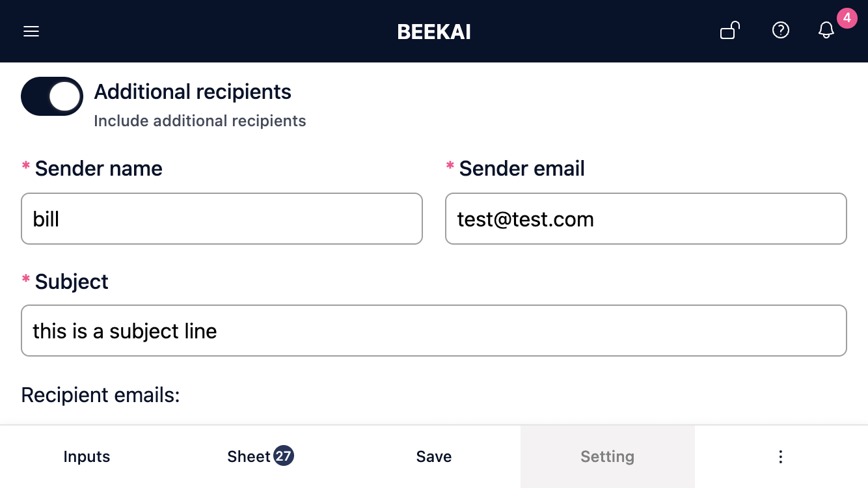Click the 27 badge next to Sheet
The height and width of the screenshot is (488, 868).
[x=283, y=456]
